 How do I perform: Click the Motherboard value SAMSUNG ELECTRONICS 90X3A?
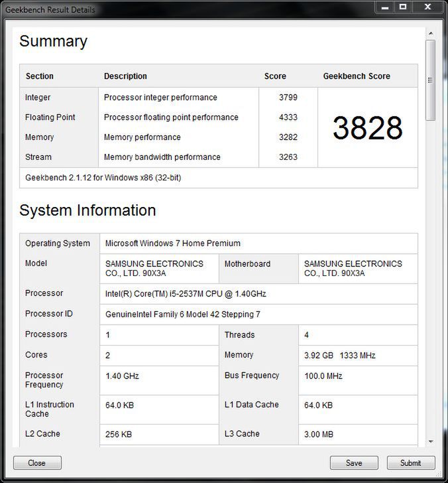pos(353,268)
